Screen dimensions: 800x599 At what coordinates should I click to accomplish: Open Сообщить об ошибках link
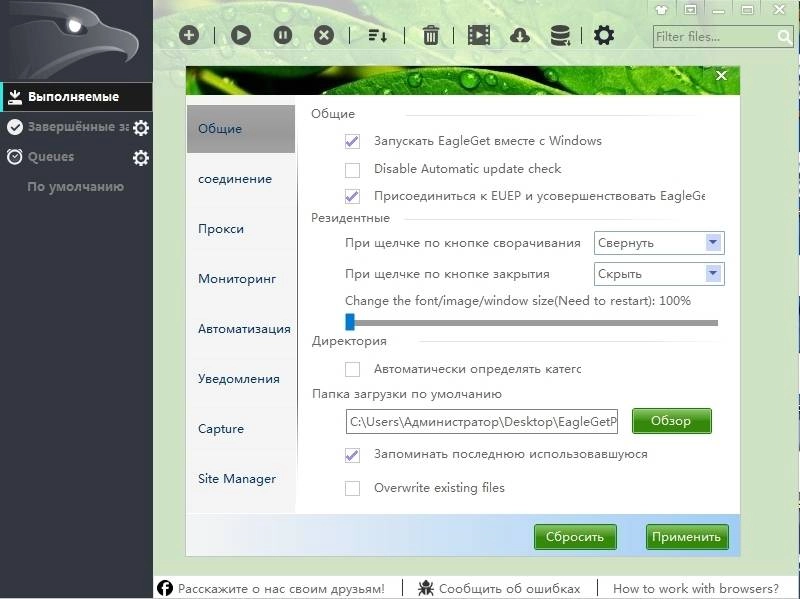510,589
